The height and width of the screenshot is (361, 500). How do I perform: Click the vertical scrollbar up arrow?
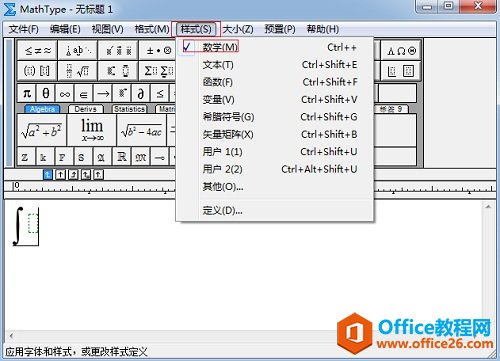(x=488, y=207)
